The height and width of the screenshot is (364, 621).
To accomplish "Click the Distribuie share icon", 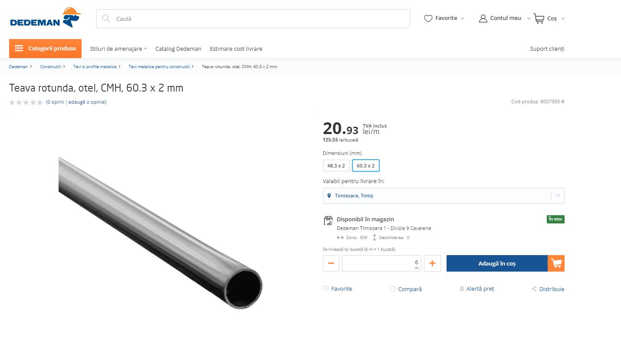I will (534, 289).
